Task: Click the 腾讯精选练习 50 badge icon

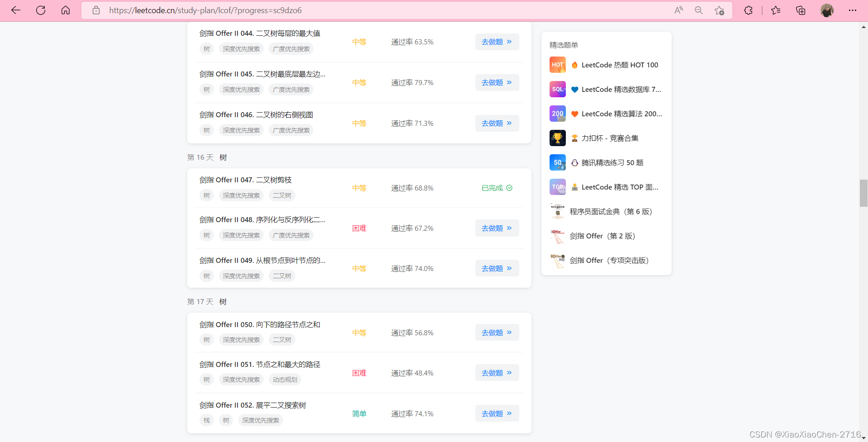Action: coord(557,162)
